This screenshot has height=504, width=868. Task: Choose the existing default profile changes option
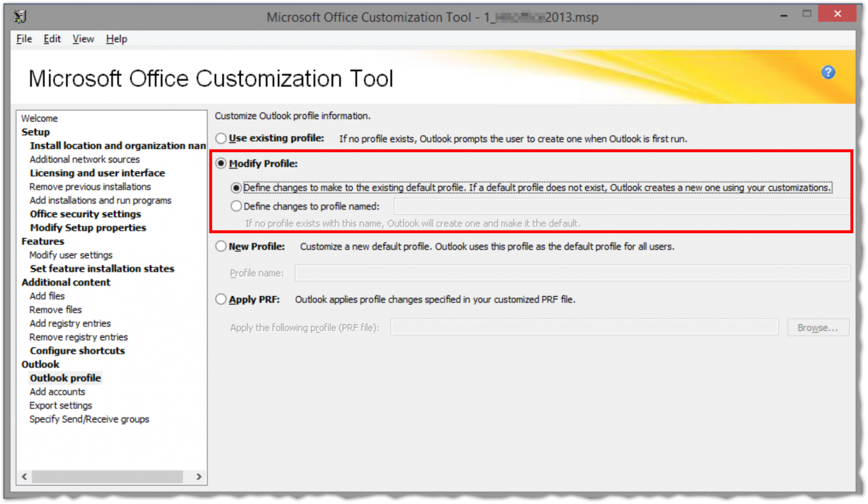point(236,187)
